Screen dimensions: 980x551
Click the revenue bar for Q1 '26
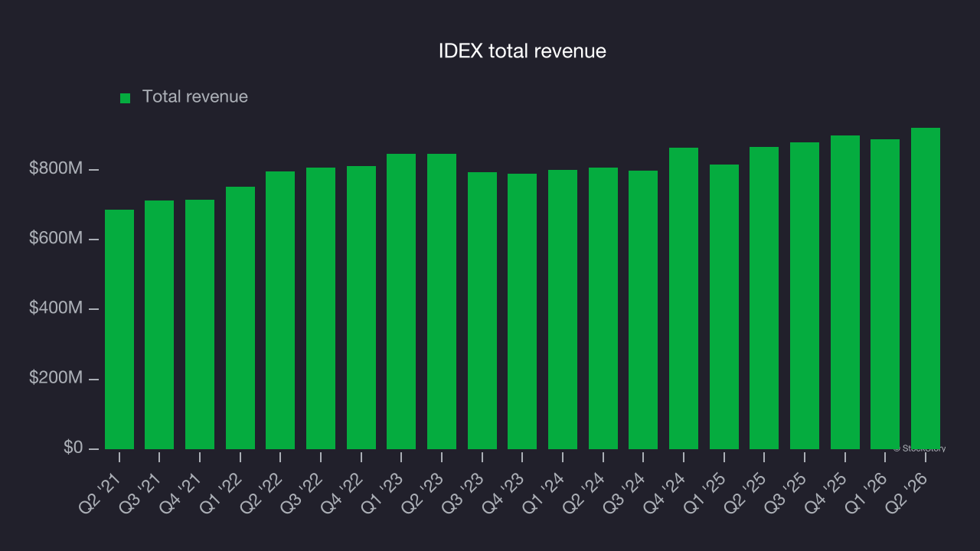coord(885,294)
